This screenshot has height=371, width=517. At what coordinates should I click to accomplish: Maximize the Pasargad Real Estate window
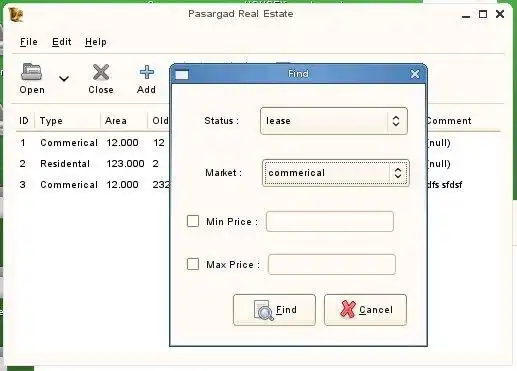pyautogui.click(x=483, y=14)
